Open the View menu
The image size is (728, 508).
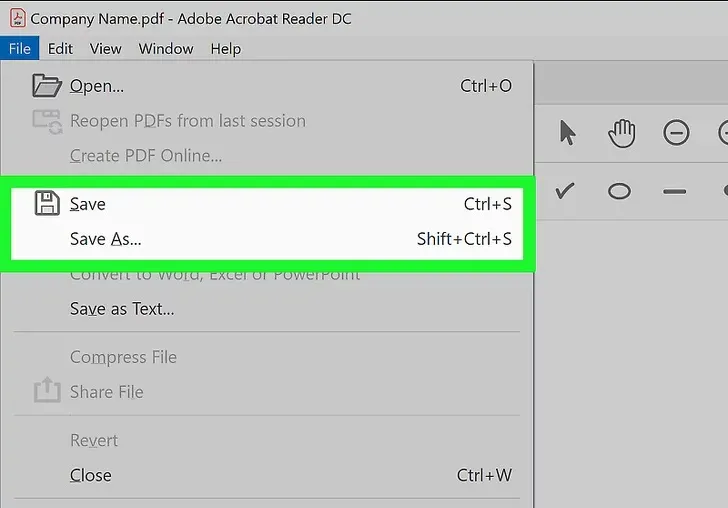pos(105,48)
